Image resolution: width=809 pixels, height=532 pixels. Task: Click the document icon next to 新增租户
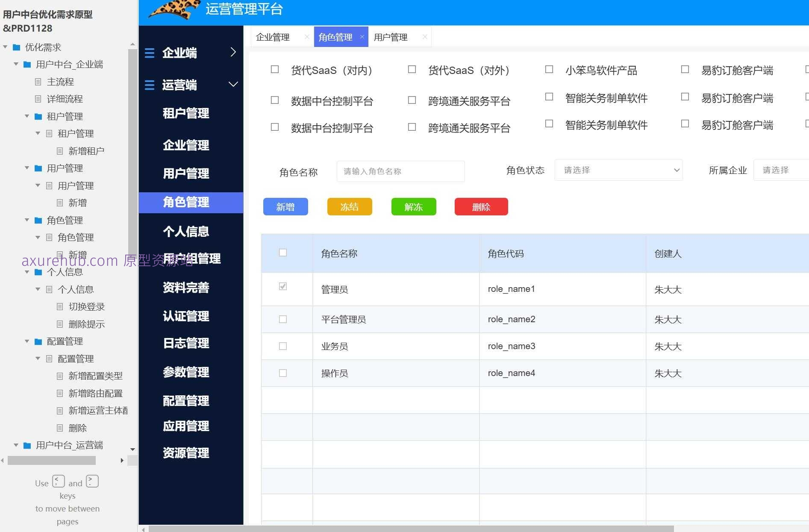point(59,150)
